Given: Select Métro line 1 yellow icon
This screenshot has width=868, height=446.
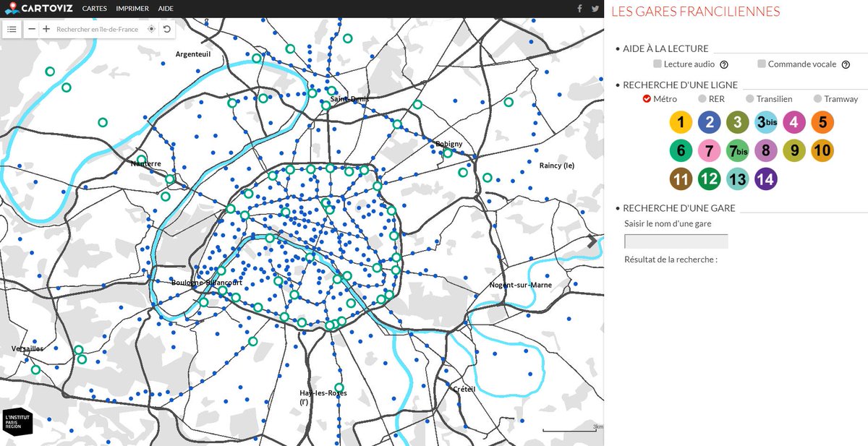Looking at the screenshot, I should (680, 122).
